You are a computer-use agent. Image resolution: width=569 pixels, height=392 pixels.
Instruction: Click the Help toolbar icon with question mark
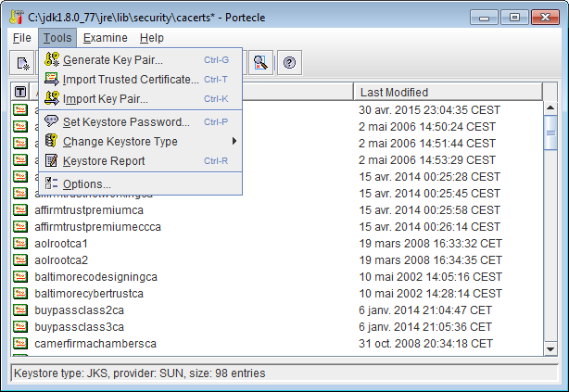(289, 63)
